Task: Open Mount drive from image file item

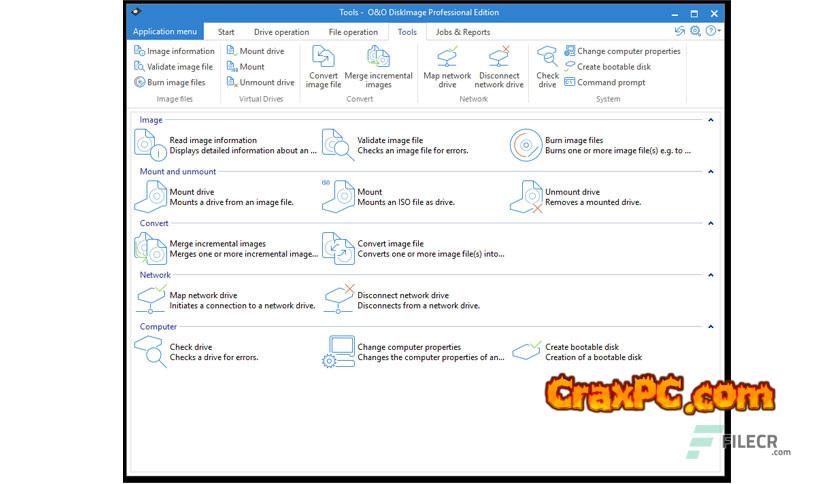Action: click(214, 197)
